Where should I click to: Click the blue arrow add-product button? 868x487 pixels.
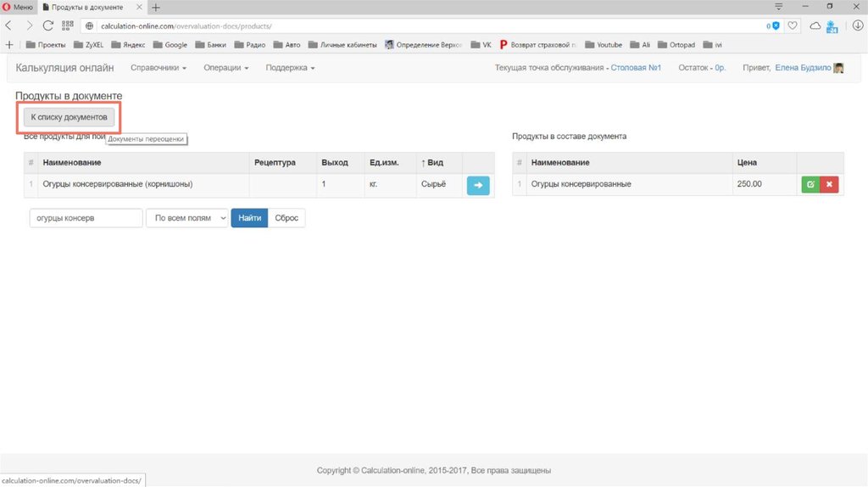[x=478, y=185]
